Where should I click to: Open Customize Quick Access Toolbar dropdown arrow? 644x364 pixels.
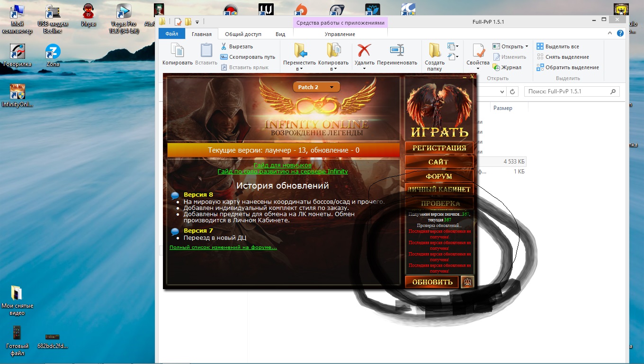(x=197, y=22)
